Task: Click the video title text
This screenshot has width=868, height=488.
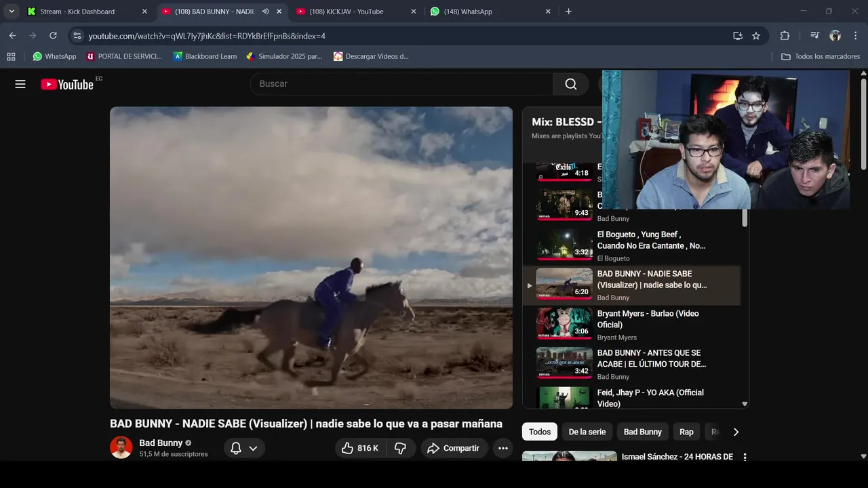Action: [x=306, y=424]
